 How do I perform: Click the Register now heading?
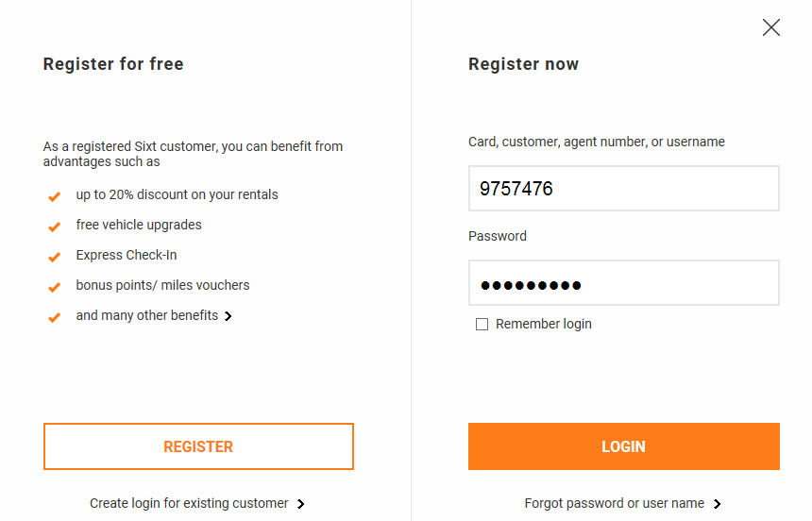pyautogui.click(x=523, y=64)
